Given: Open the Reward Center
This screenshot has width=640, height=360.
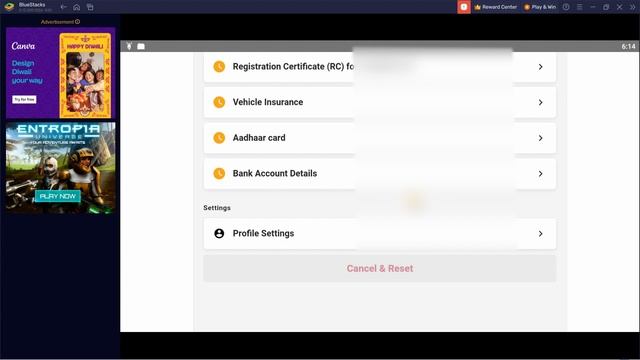Looking at the screenshot, I should pyautogui.click(x=496, y=7).
